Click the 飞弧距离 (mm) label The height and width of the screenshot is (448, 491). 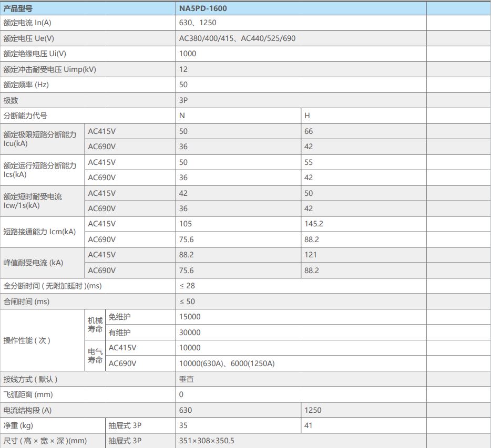[x=28, y=395]
